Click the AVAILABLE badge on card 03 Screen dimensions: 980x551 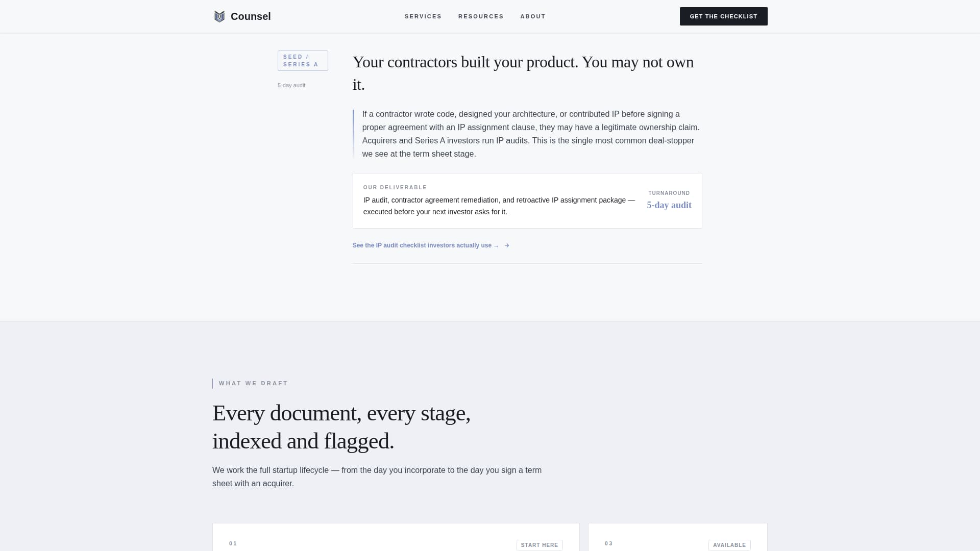(729, 545)
